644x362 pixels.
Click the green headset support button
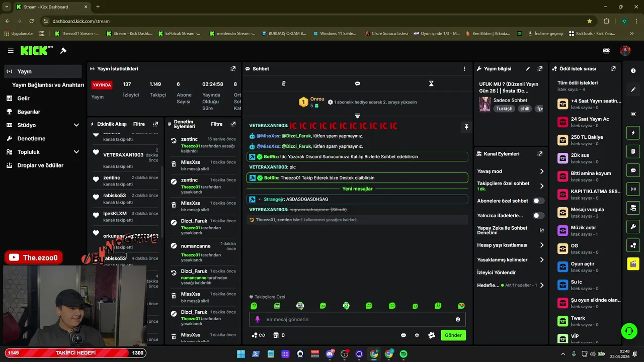(628, 331)
